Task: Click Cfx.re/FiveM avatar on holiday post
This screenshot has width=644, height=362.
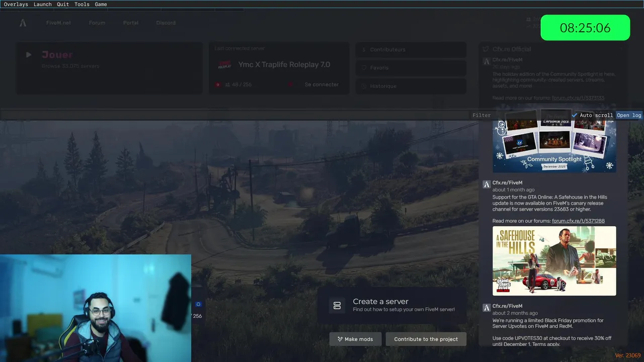Action: pyautogui.click(x=487, y=61)
